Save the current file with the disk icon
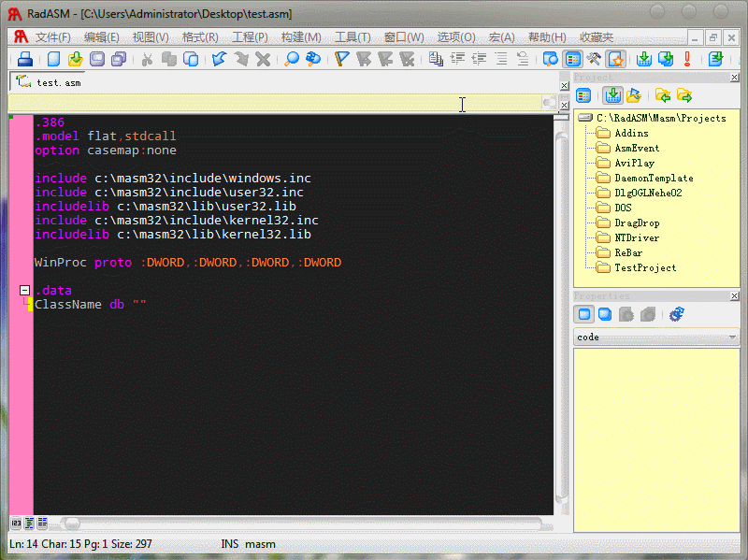 (97, 59)
